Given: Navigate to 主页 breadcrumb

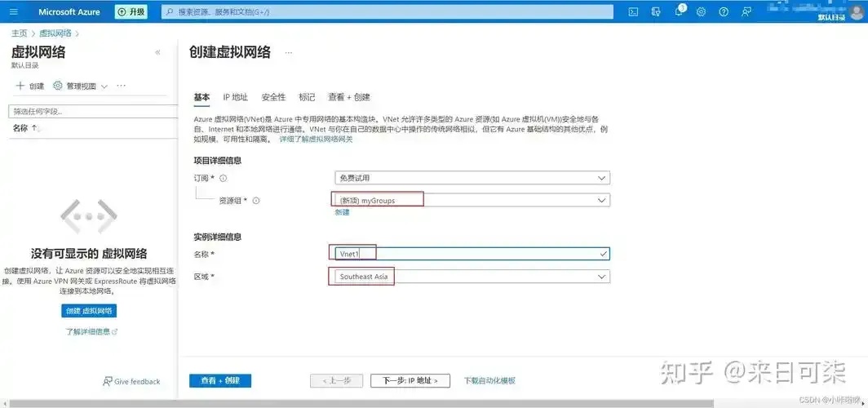Looking at the screenshot, I should click(19, 33).
